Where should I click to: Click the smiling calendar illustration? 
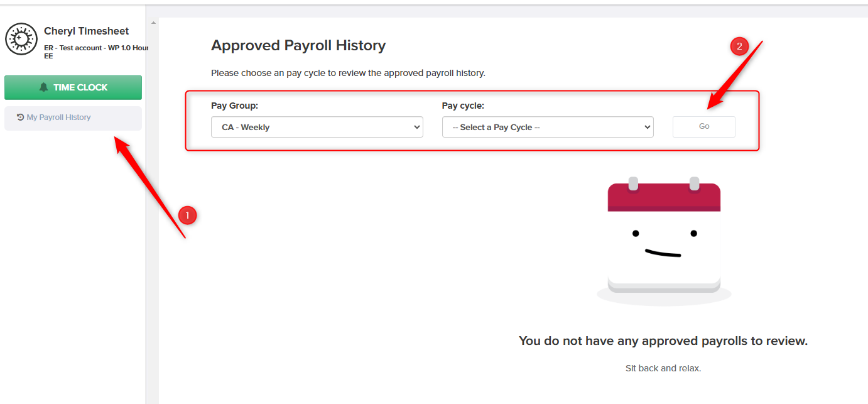[x=664, y=241]
